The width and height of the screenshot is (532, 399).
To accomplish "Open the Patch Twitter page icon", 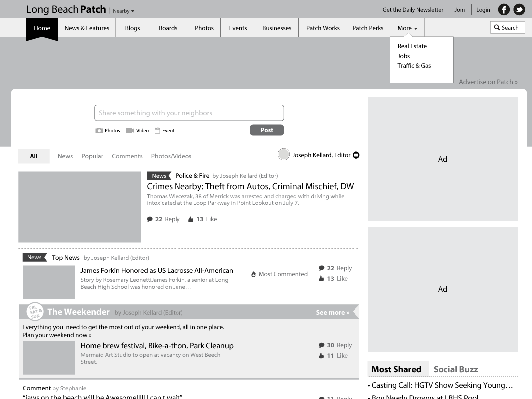I will (x=519, y=10).
